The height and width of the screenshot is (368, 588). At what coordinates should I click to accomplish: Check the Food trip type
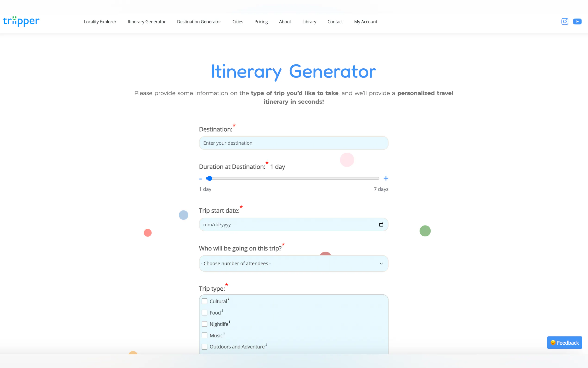pos(204,313)
